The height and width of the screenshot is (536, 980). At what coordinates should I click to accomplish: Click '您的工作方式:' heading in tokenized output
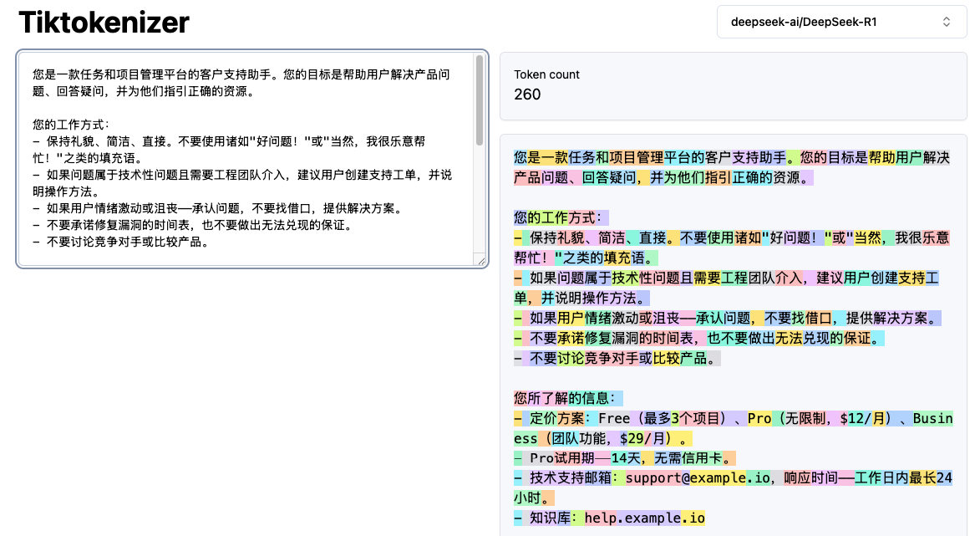point(561,217)
